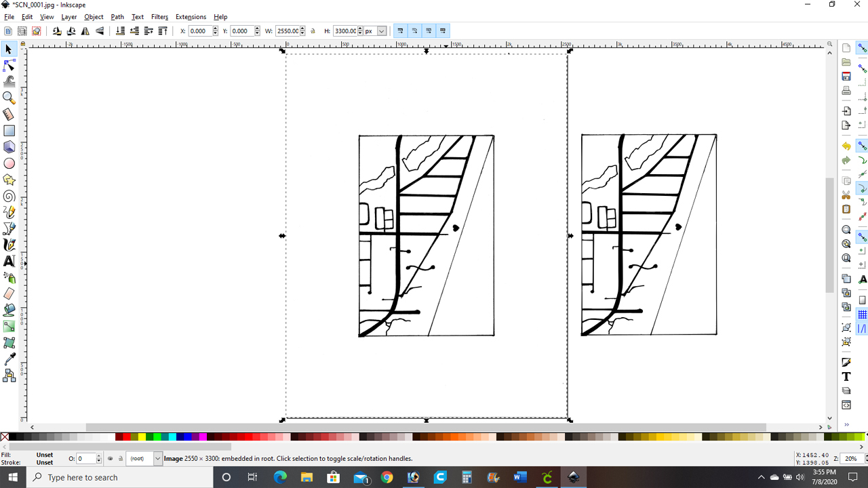This screenshot has height=488, width=868.
Task: Select the Paint Bucket fill tool
Action: click(x=9, y=310)
